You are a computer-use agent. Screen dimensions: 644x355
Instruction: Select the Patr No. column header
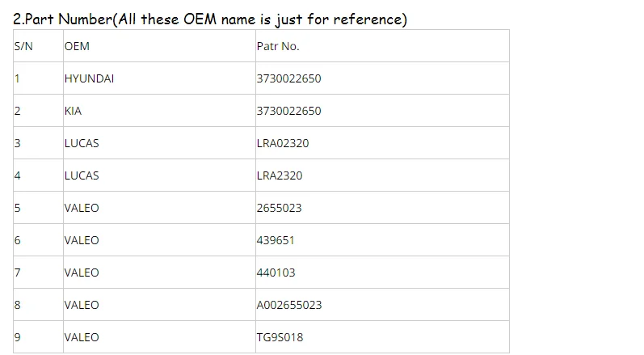[x=278, y=46]
